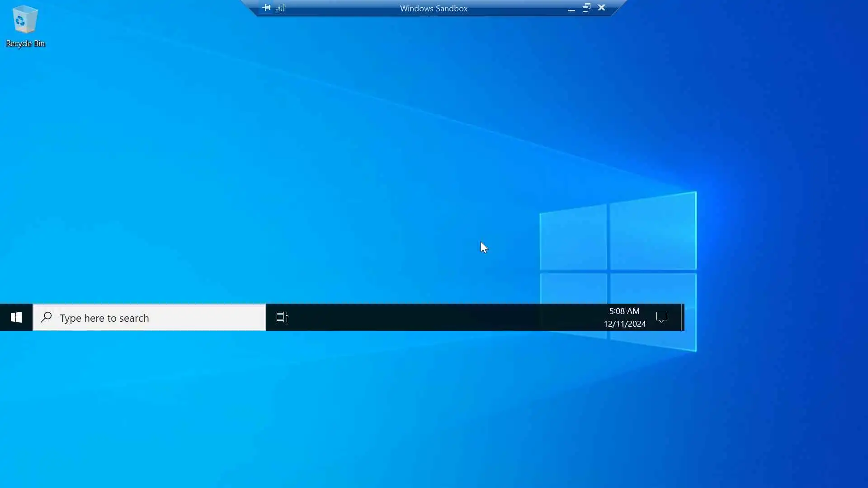Close the Windows Sandbox connection bar

tap(601, 8)
